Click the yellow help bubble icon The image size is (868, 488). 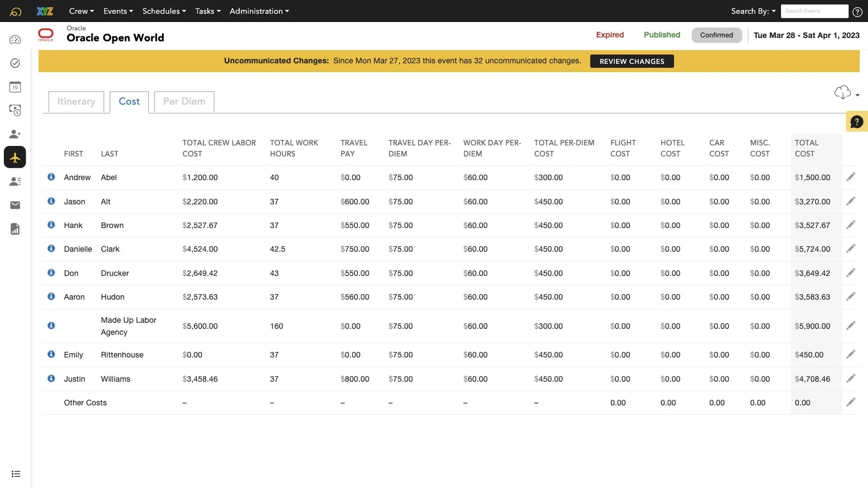(x=856, y=122)
